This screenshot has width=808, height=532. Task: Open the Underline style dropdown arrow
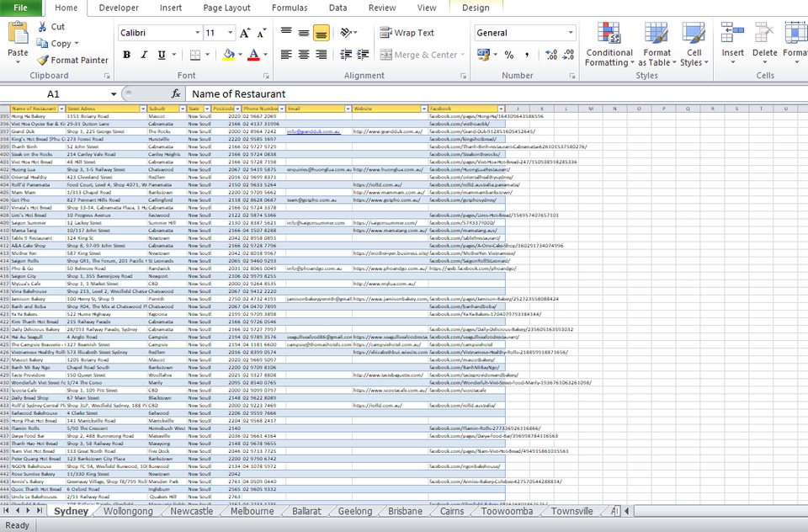click(x=173, y=55)
